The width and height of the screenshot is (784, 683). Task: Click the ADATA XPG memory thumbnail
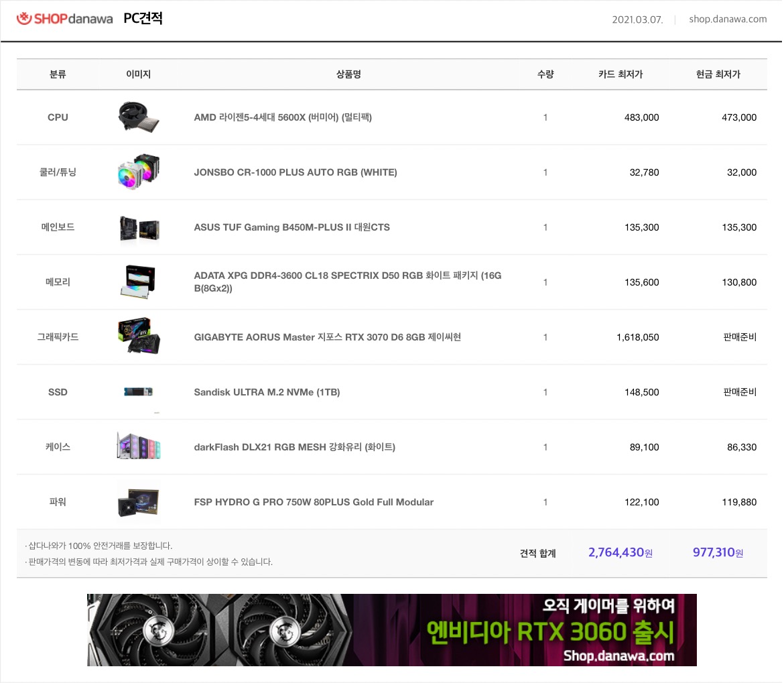(x=139, y=282)
